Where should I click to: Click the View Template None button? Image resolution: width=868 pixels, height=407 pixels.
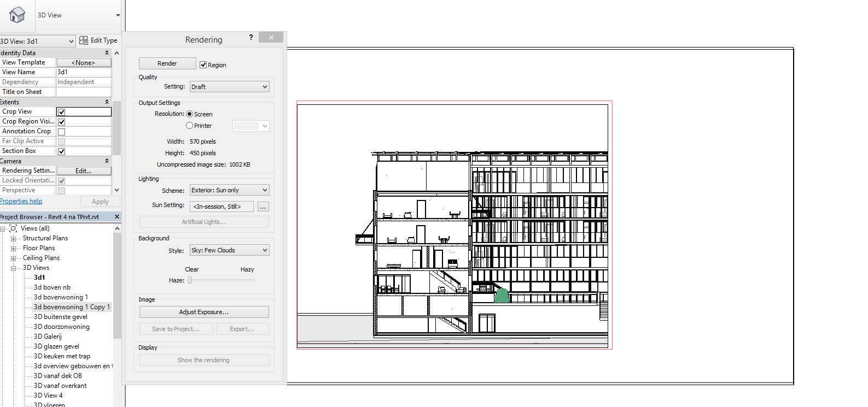(84, 63)
